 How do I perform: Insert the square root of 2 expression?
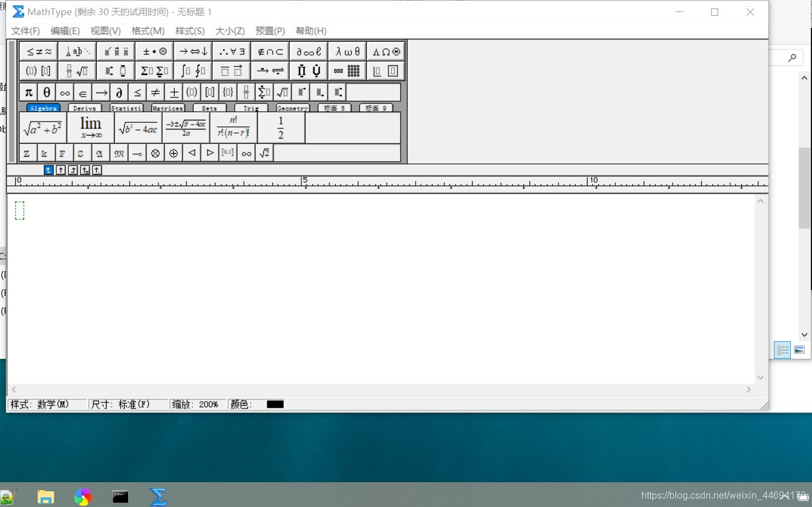coord(264,153)
